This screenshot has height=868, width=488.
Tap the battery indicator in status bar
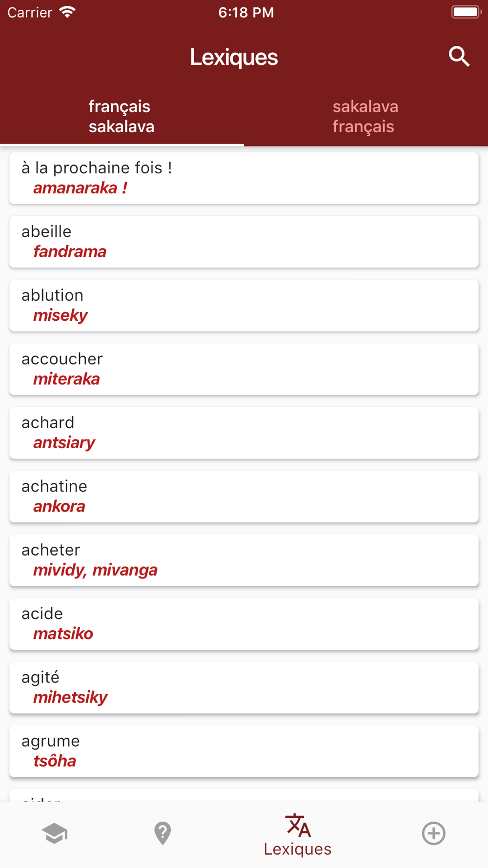466,12
